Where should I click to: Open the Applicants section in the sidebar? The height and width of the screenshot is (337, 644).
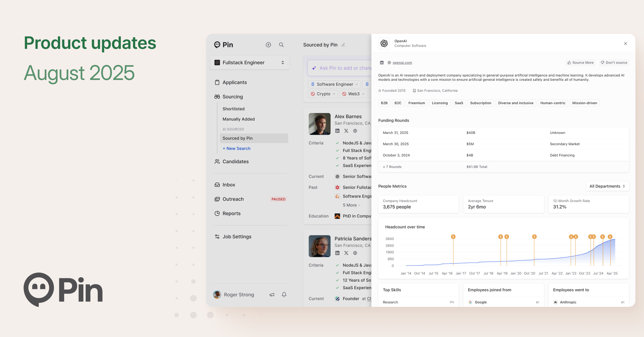(x=234, y=82)
